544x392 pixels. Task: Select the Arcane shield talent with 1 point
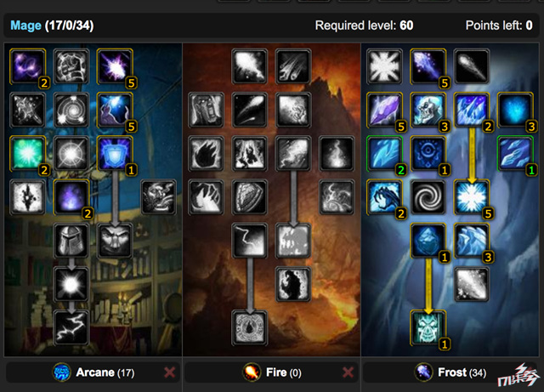[115, 153]
